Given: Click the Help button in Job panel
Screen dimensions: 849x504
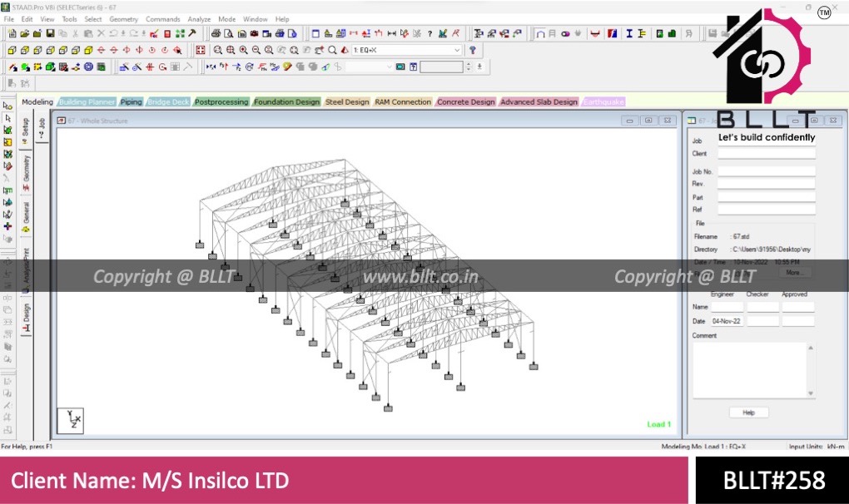Looking at the screenshot, I should tap(748, 413).
